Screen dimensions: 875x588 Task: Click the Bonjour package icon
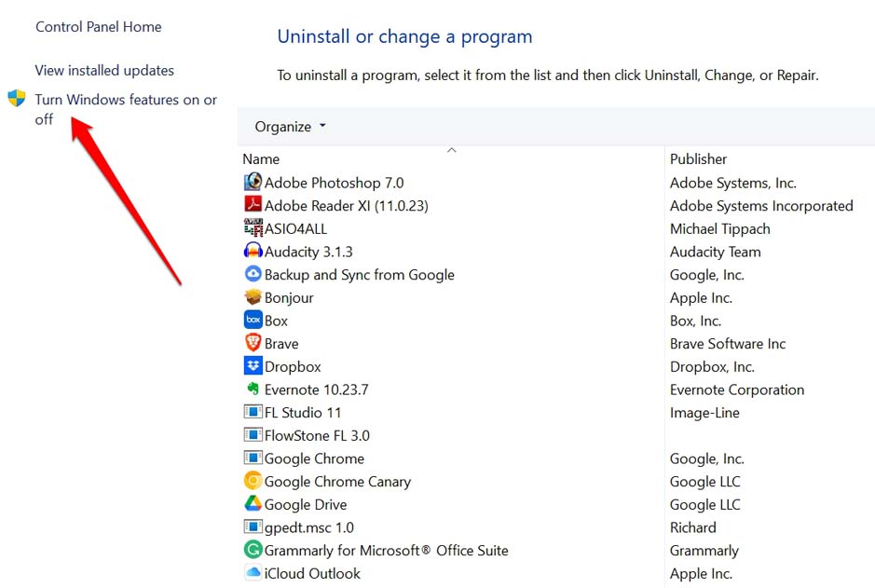[253, 296]
